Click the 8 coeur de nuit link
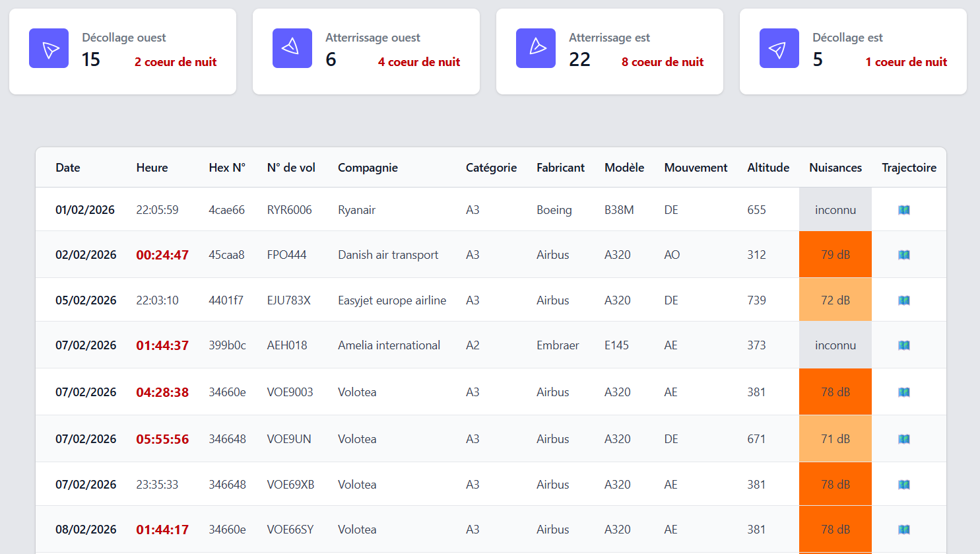The height and width of the screenshot is (554, 980). point(662,61)
